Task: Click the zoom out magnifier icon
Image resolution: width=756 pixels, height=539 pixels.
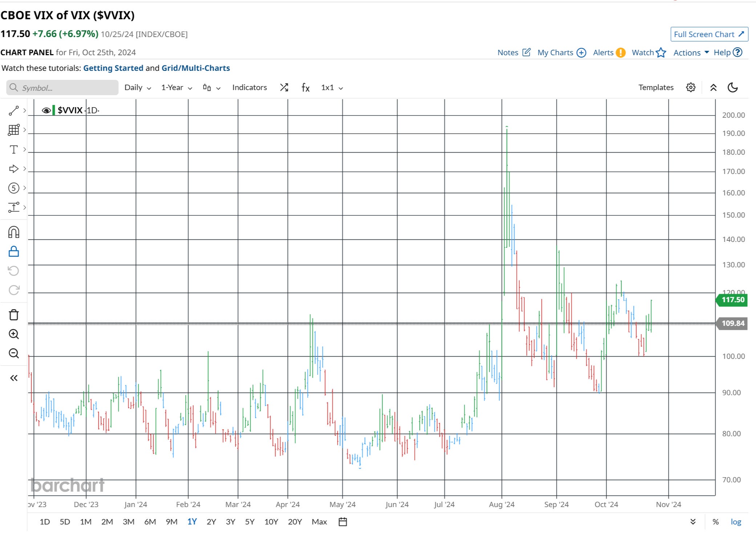Action: pyautogui.click(x=14, y=353)
